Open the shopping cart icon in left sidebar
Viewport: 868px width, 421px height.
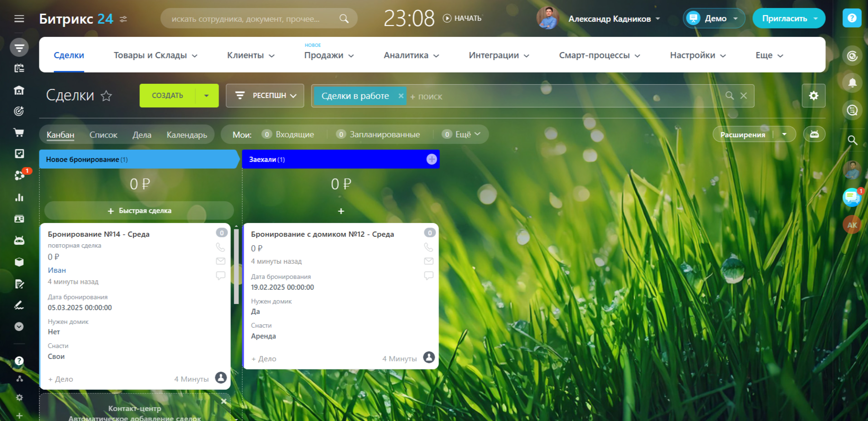[19, 133]
